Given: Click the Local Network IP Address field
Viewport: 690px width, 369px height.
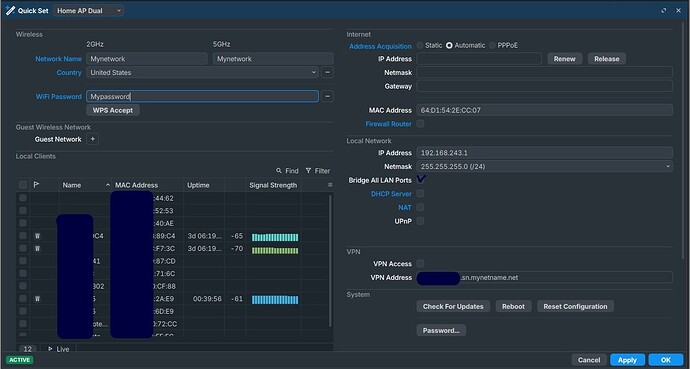Looking at the screenshot, I should (544, 153).
